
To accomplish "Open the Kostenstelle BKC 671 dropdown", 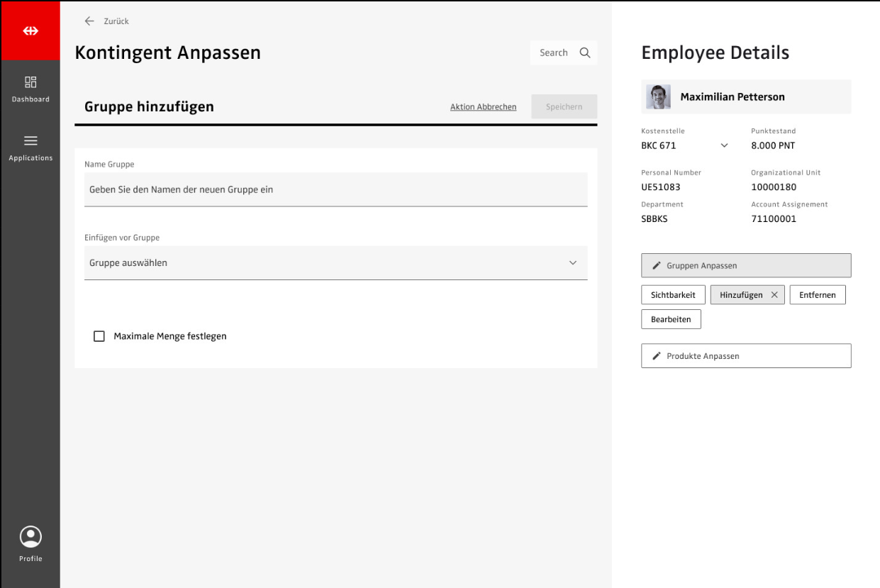I will click(x=724, y=145).
